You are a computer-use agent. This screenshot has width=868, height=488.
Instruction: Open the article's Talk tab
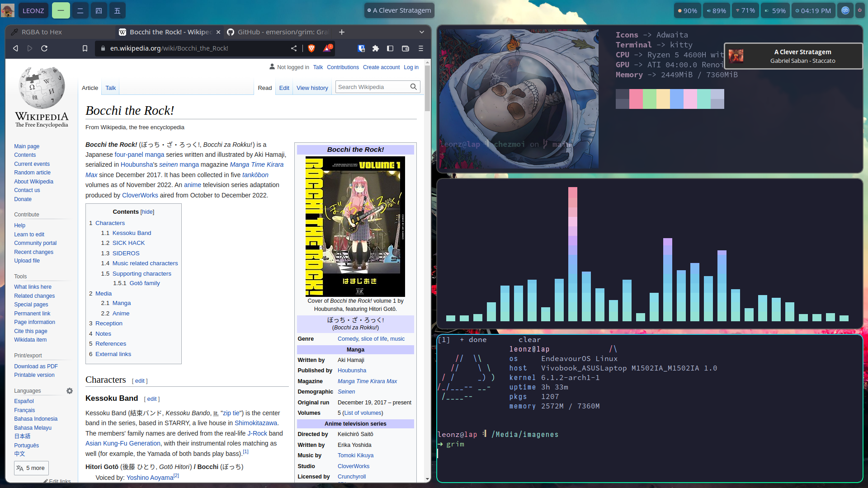[x=111, y=88]
